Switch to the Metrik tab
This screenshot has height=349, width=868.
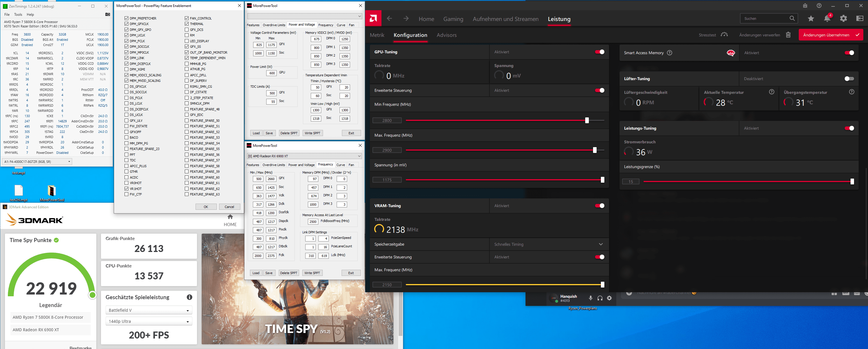(x=377, y=35)
